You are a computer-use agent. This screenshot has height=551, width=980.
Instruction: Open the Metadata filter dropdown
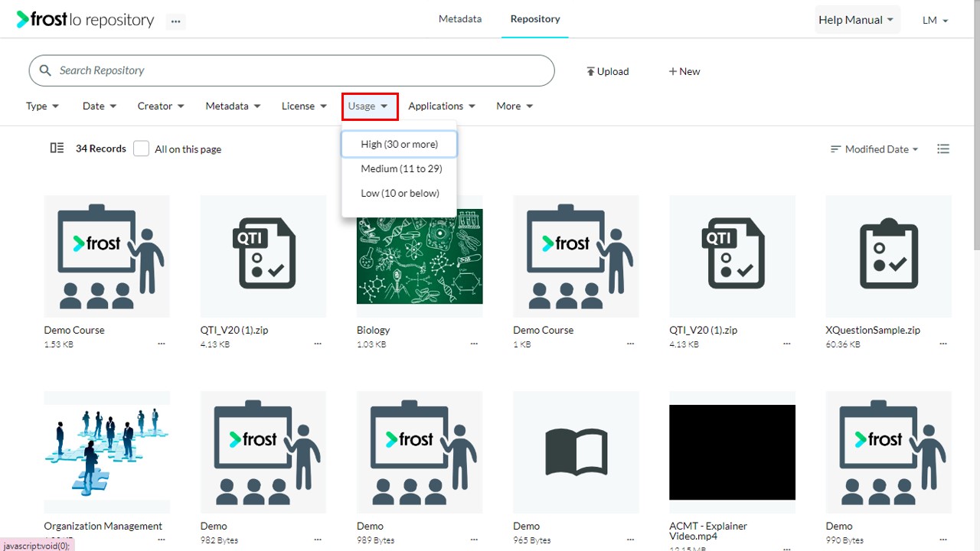(x=233, y=106)
